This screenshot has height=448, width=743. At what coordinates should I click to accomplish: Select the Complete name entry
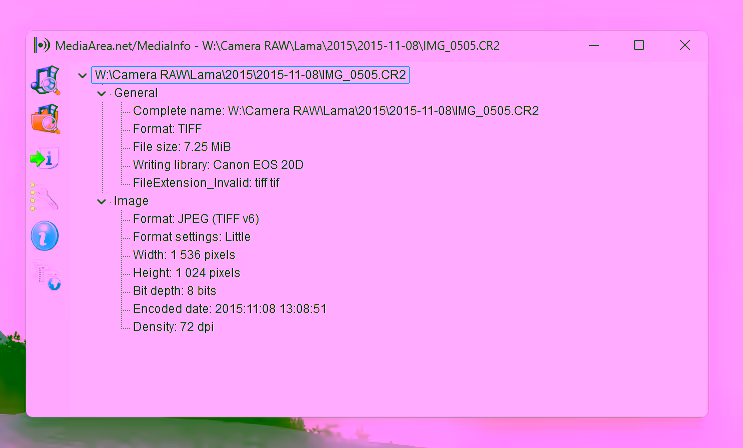335,111
